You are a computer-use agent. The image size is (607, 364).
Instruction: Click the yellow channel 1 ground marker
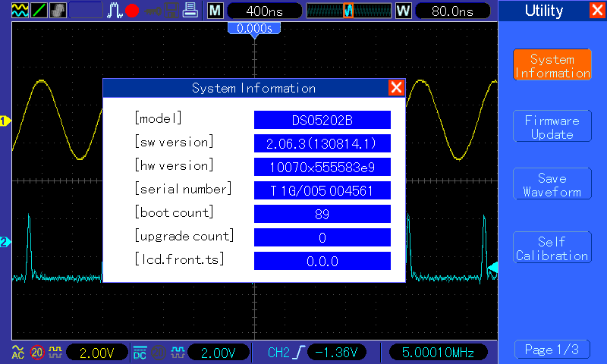(x=5, y=121)
